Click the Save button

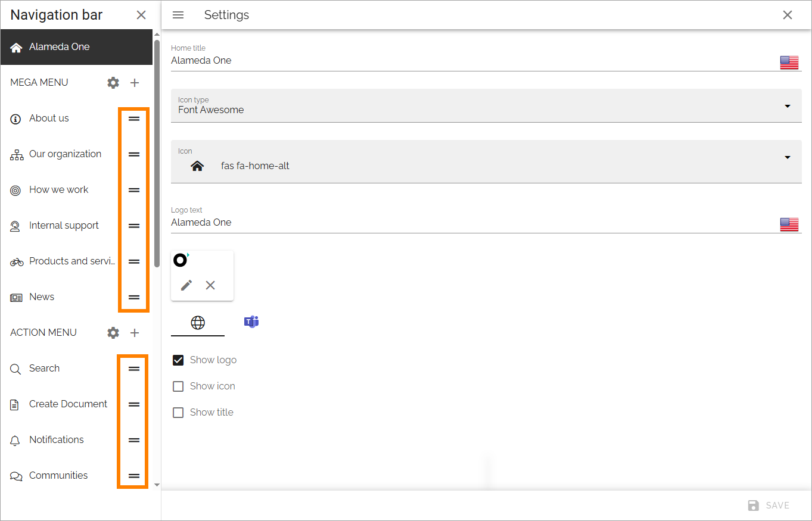(769, 506)
